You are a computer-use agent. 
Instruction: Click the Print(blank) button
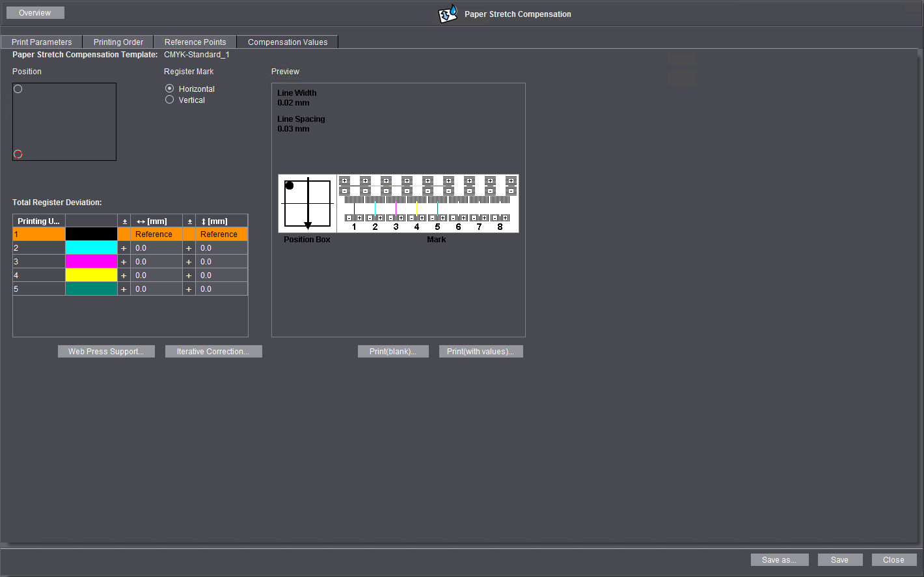393,352
